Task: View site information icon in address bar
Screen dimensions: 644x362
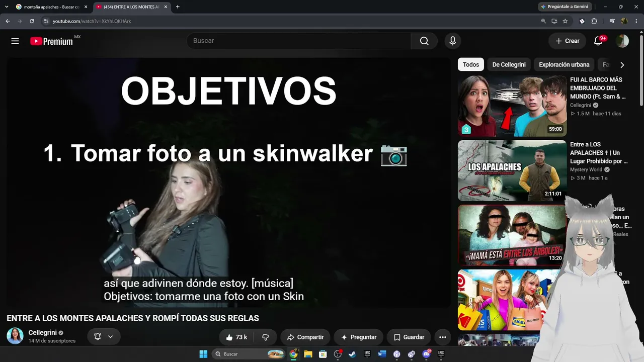Action: (x=46, y=21)
